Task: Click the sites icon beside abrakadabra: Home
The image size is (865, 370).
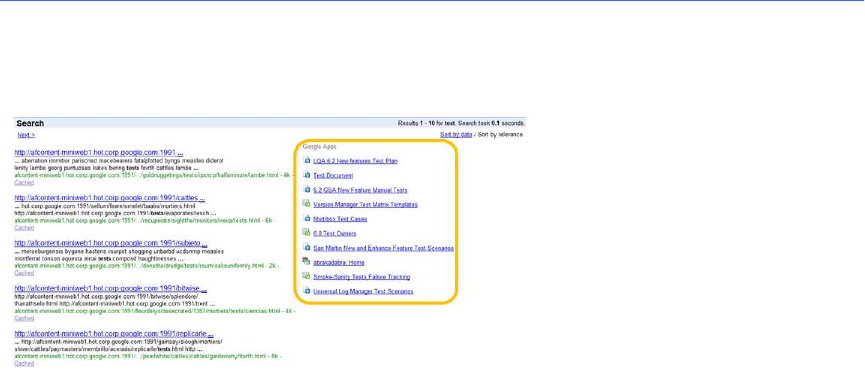Action: 306,262
